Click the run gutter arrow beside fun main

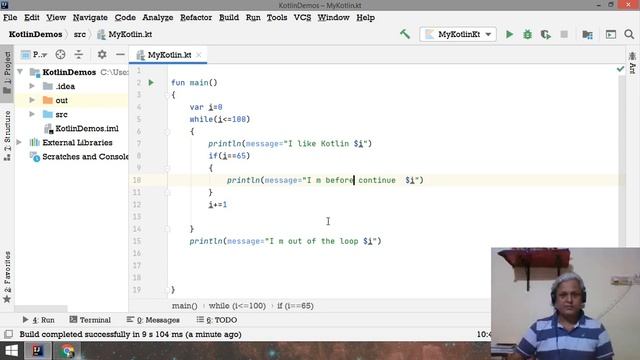151,82
